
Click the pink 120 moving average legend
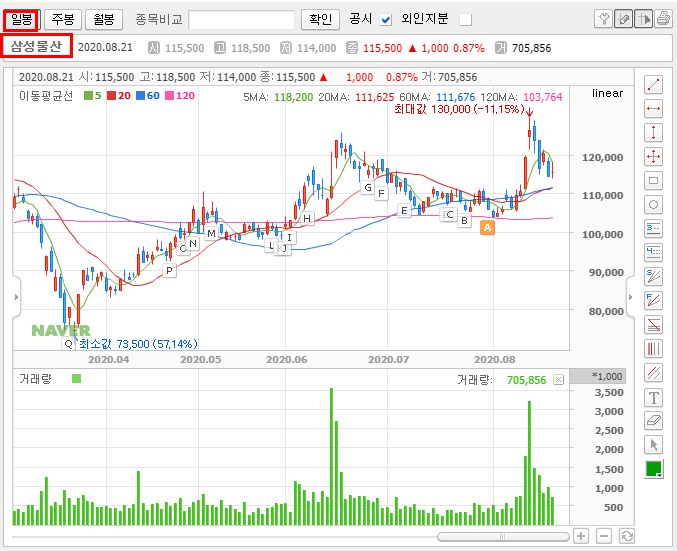point(180,95)
